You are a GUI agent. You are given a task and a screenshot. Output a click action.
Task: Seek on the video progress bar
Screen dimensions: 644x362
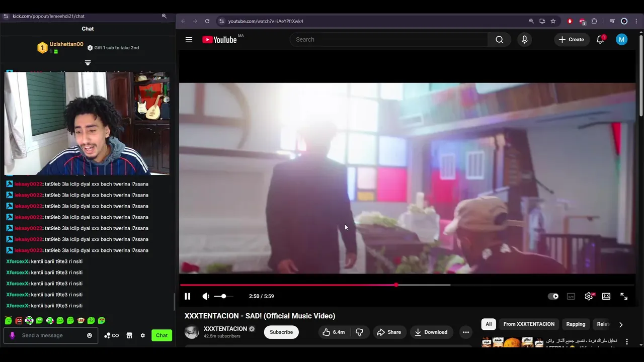408,285
